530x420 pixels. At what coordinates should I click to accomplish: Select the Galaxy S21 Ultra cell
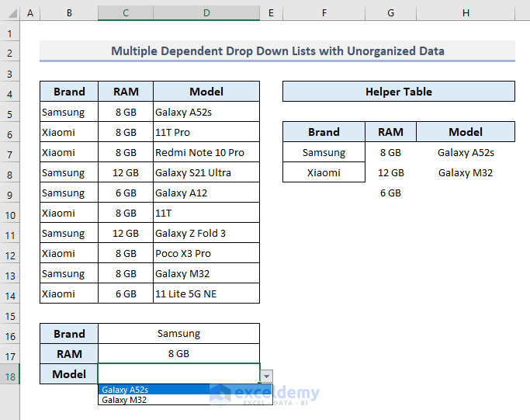tap(206, 172)
